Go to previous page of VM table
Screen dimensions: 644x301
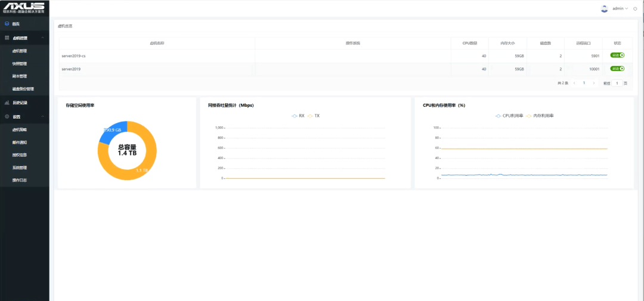point(574,83)
